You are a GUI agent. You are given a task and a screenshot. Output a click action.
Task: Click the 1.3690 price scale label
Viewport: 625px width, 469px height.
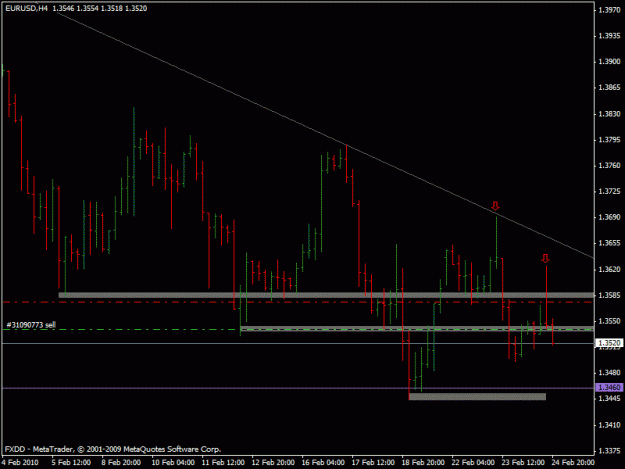(609, 218)
